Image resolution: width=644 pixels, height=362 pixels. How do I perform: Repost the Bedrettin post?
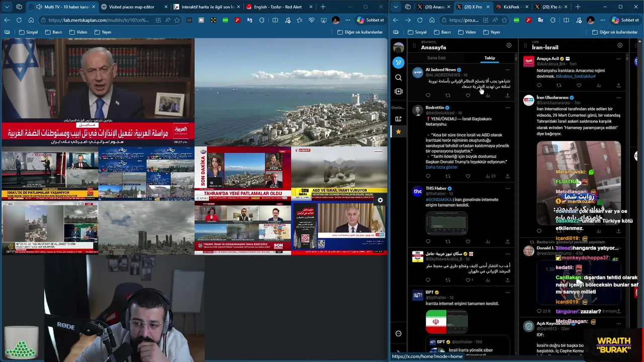448,176
